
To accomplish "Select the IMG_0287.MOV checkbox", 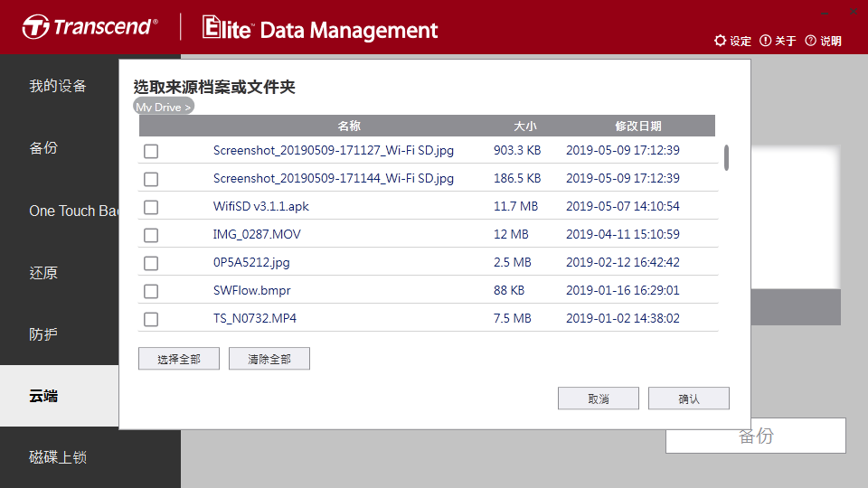I will [x=151, y=235].
